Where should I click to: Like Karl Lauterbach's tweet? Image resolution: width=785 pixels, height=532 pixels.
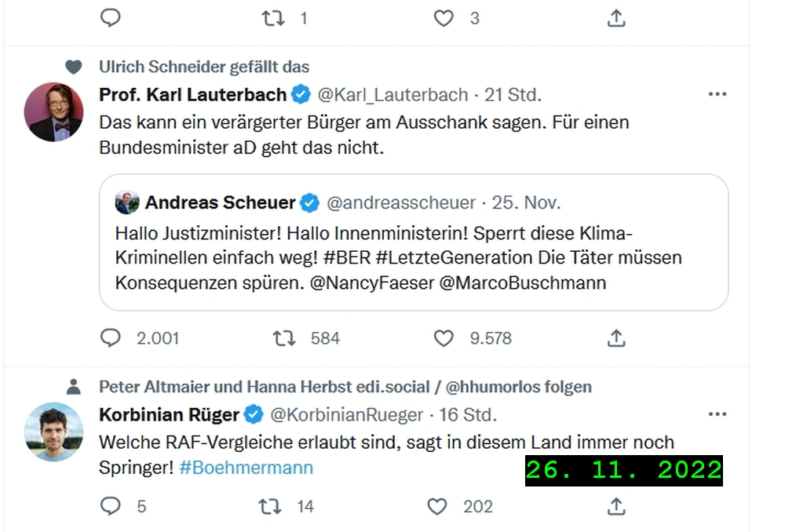pos(444,338)
